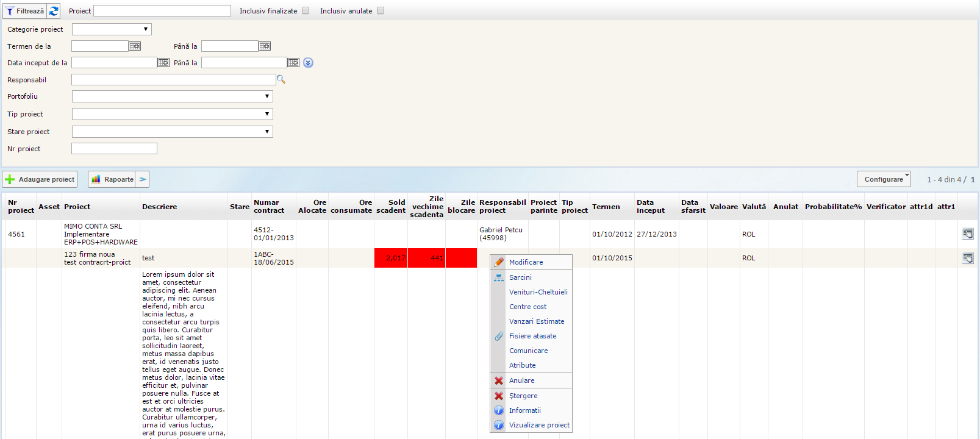980x439 pixels.
Task: Click row actions icon for project 4561
Action: point(968,234)
